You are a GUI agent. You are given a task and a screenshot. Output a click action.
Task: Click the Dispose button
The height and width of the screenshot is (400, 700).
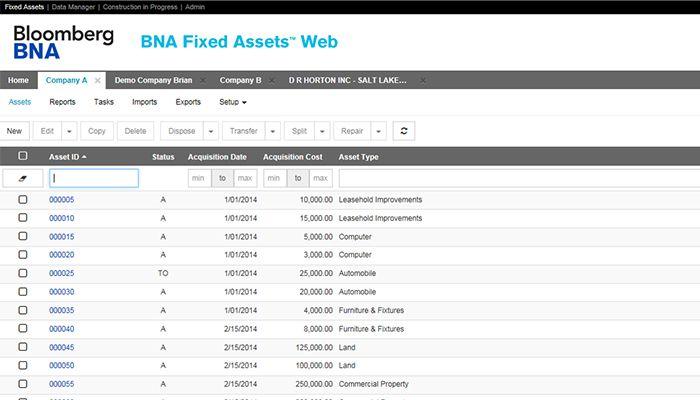[182, 131]
